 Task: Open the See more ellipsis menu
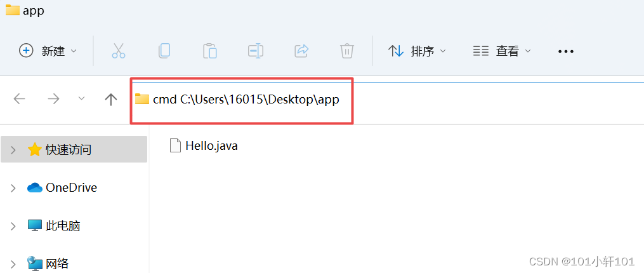[x=565, y=51]
